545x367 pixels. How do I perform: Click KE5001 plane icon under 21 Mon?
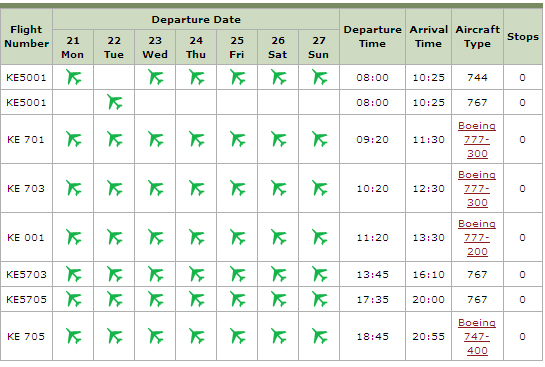coord(74,77)
